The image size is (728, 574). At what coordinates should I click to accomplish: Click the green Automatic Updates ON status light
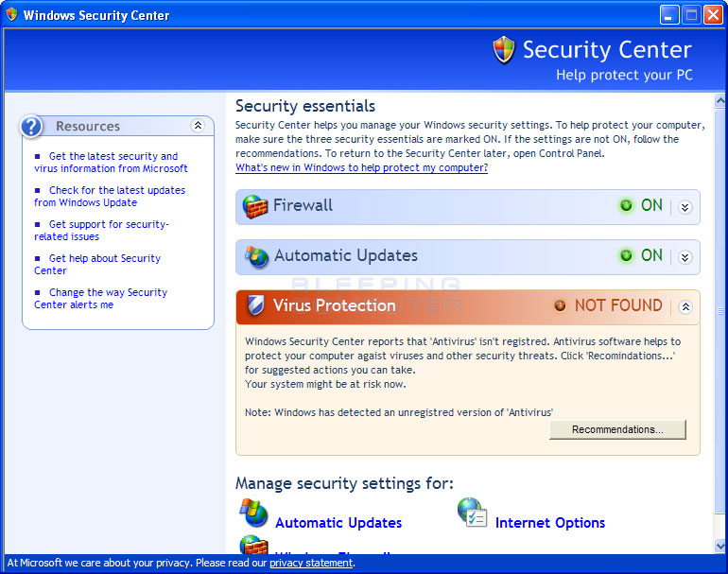pos(626,255)
